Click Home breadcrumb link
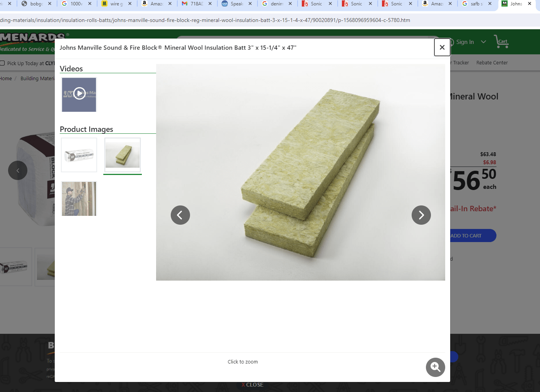This screenshot has height=392, width=540. 6,78
